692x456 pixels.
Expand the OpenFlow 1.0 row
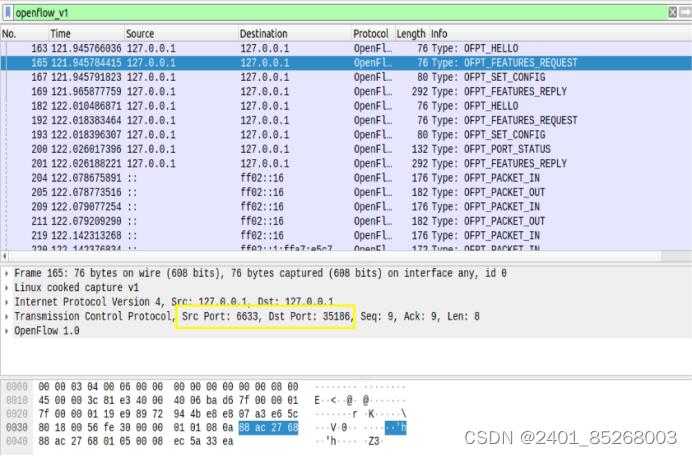[7, 331]
